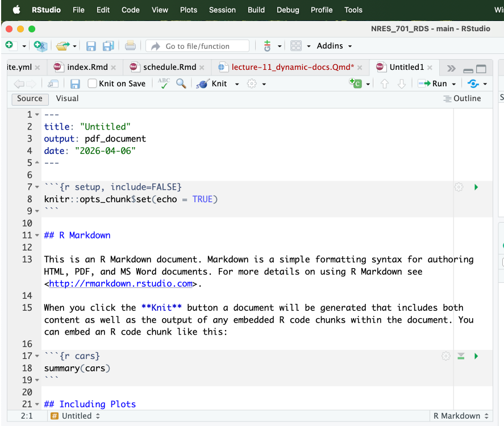This screenshot has height=426, width=504.
Task: Open the Untitled section navigator in status bar
Action: click(x=76, y=416)
